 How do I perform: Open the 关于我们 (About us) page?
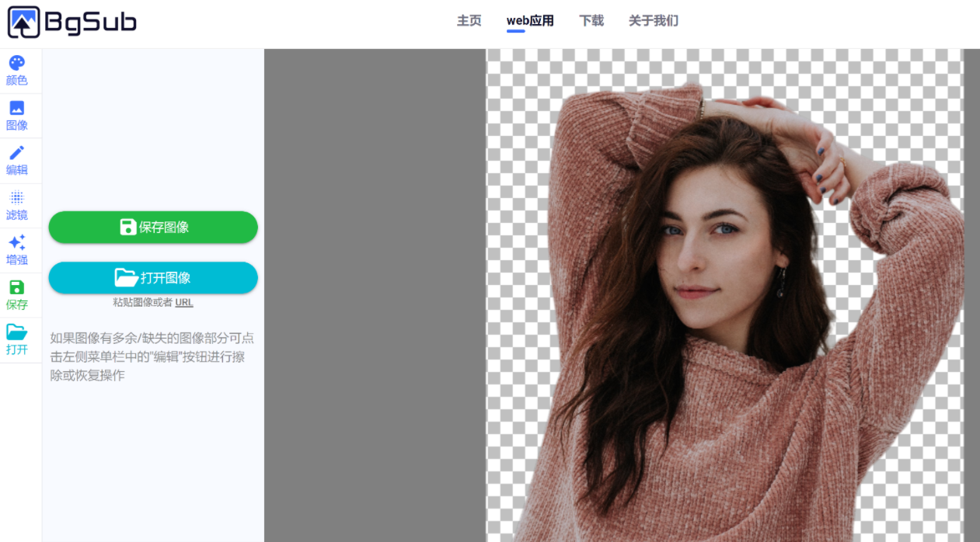pyautogui.click(x=653, y=21)
